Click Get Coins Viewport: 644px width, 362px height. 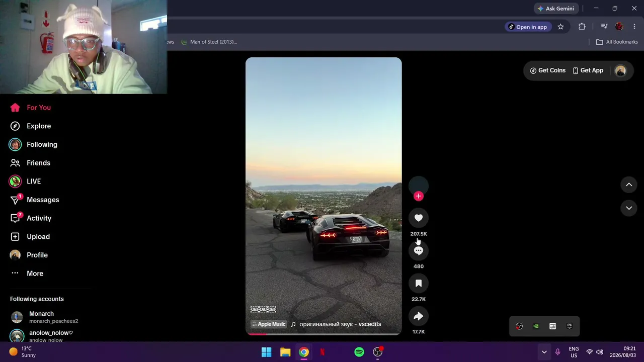pos(548,71)
